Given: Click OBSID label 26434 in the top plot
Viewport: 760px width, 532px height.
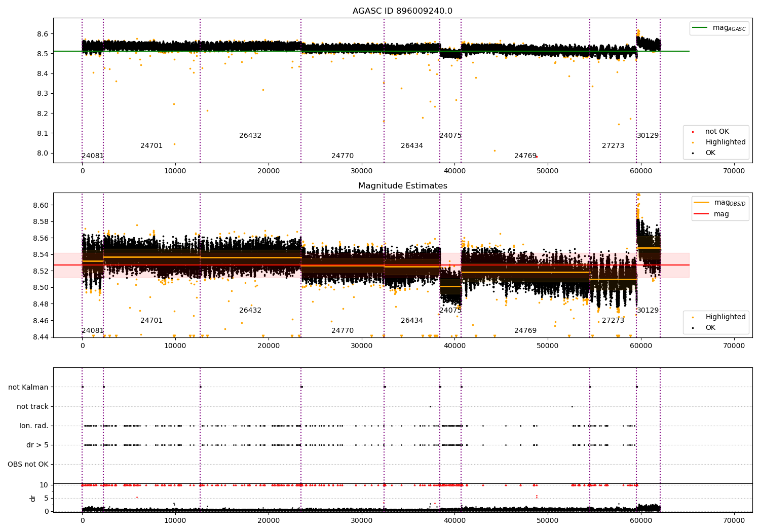Looking at the screenshot, I should pos(412,146).
